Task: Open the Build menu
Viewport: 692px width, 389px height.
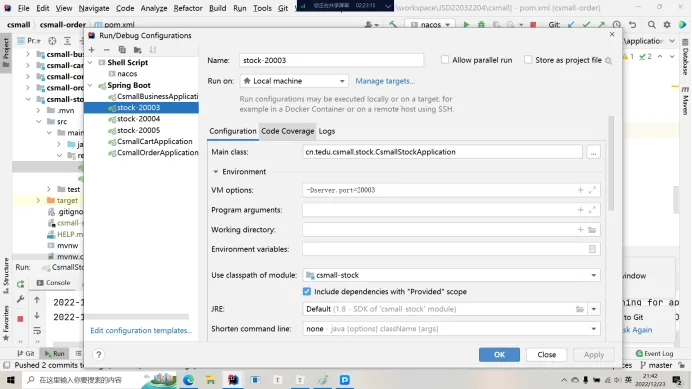Action: [217, 8]
